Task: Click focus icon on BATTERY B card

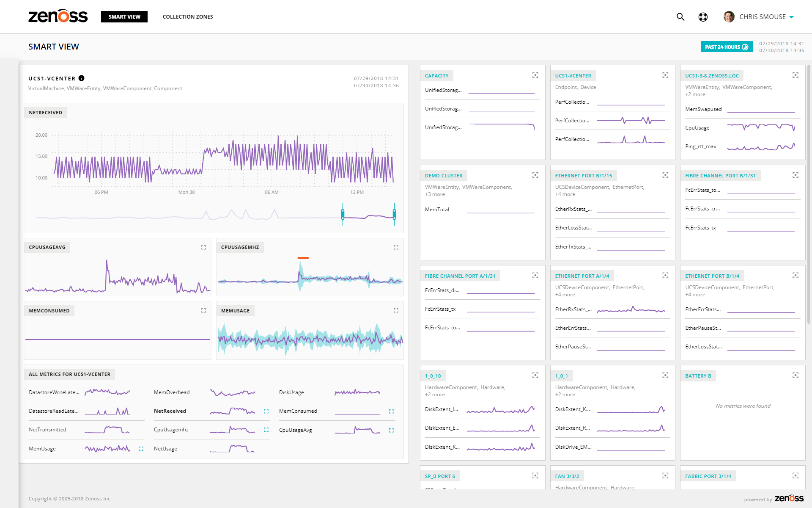Action: tap(795, 375)
